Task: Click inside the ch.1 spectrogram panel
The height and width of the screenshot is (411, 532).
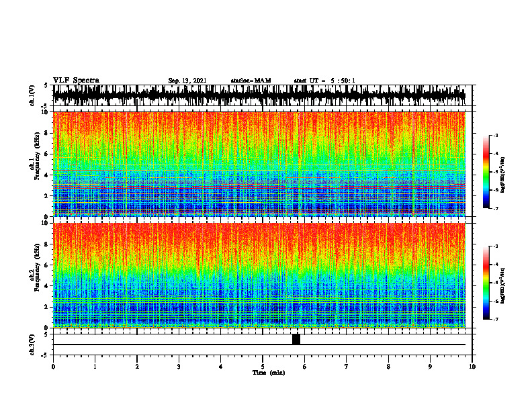Action: click(x=259, y=164)
